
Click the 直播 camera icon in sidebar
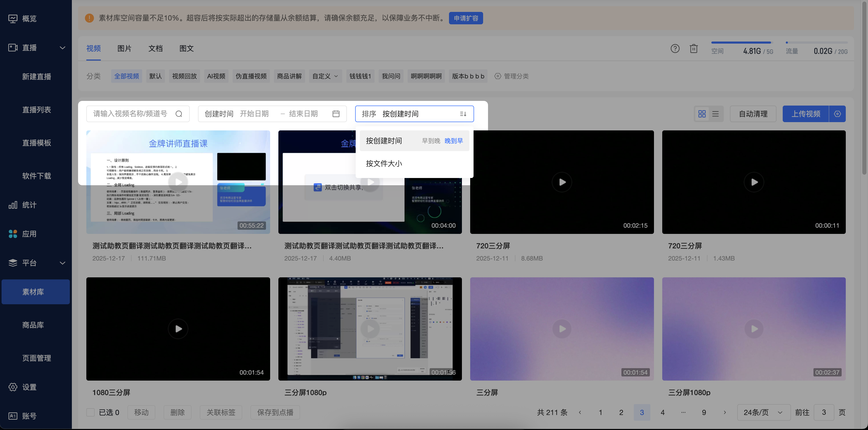point(13,48)
